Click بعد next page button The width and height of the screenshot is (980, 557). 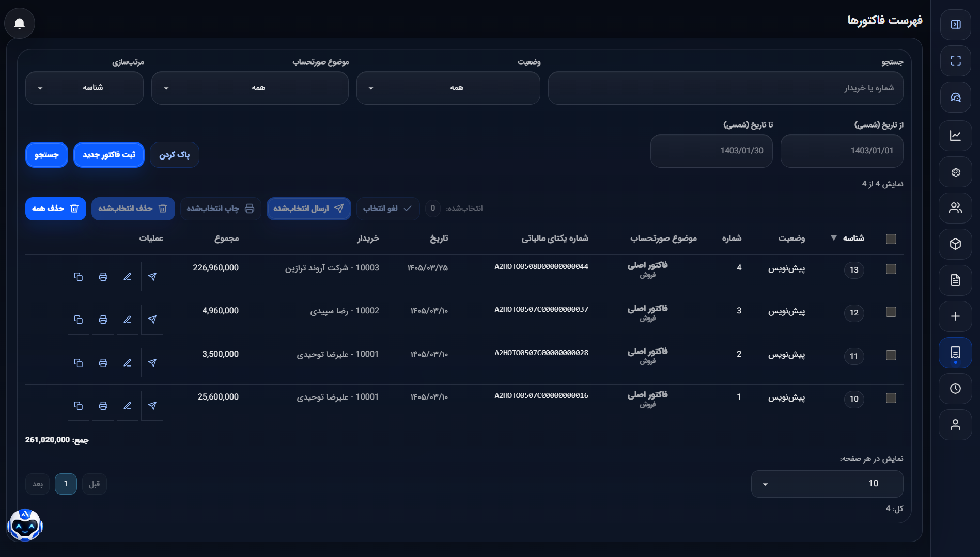pyautogui.click(x=38, y=484)
